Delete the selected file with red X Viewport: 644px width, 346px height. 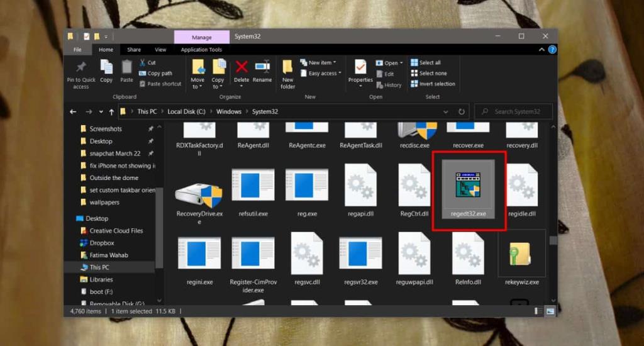click(x=241, y=73)
